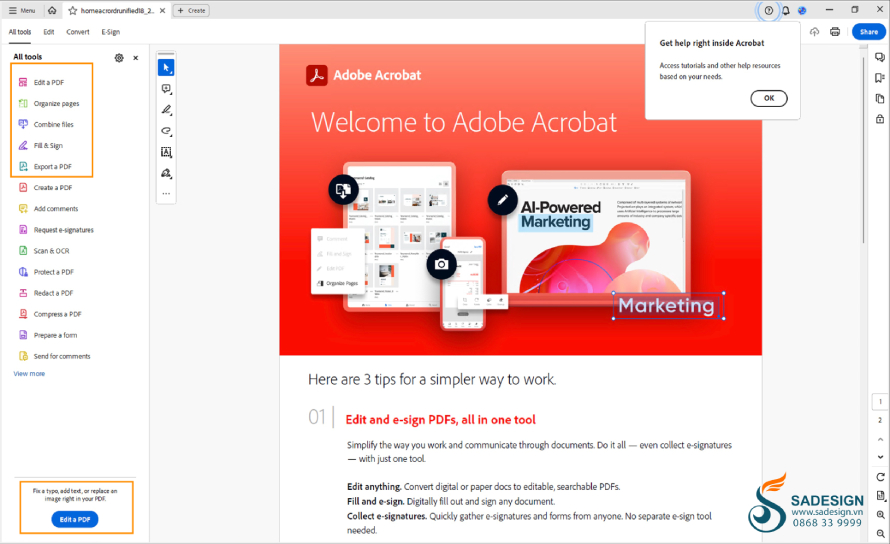Click the vertical document scrollbar
890x544 pixels.
pos(863,148)
